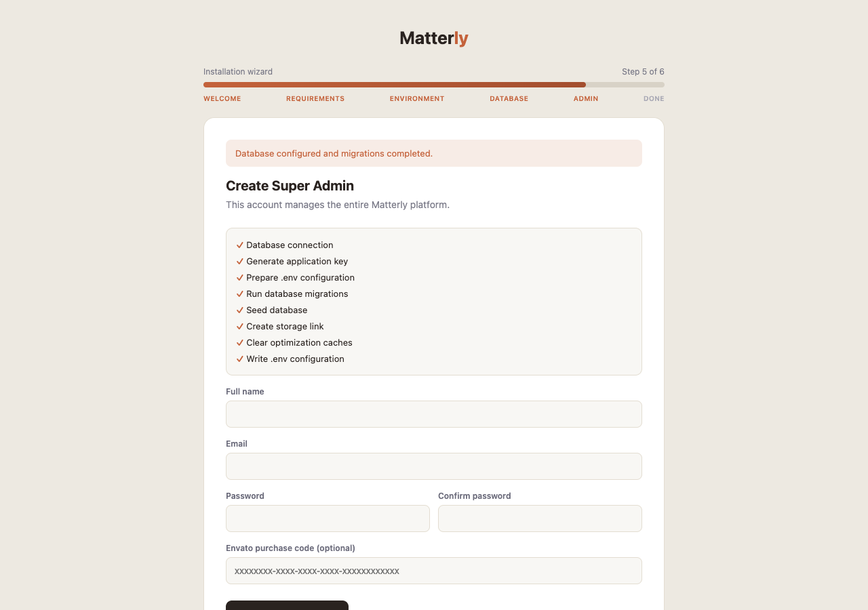Click the 'Database configured and migrations completed.' alert

[x=434, y=153]
